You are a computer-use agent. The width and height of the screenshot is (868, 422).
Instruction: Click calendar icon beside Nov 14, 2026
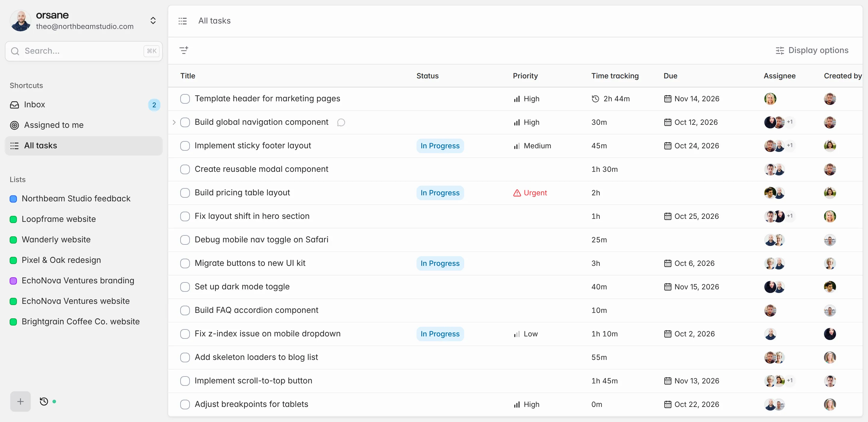[667, 99]
